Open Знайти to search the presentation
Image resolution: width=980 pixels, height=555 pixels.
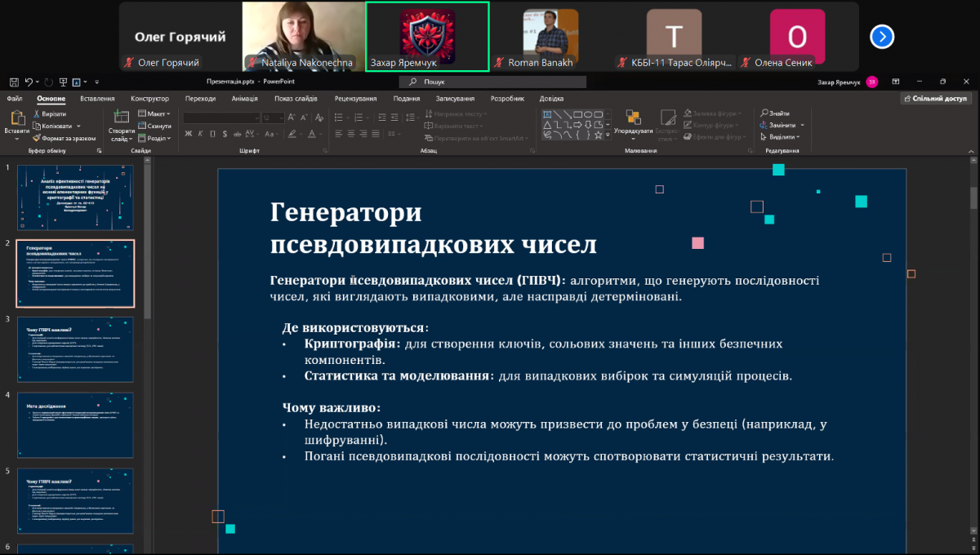(x=776, y=114)
